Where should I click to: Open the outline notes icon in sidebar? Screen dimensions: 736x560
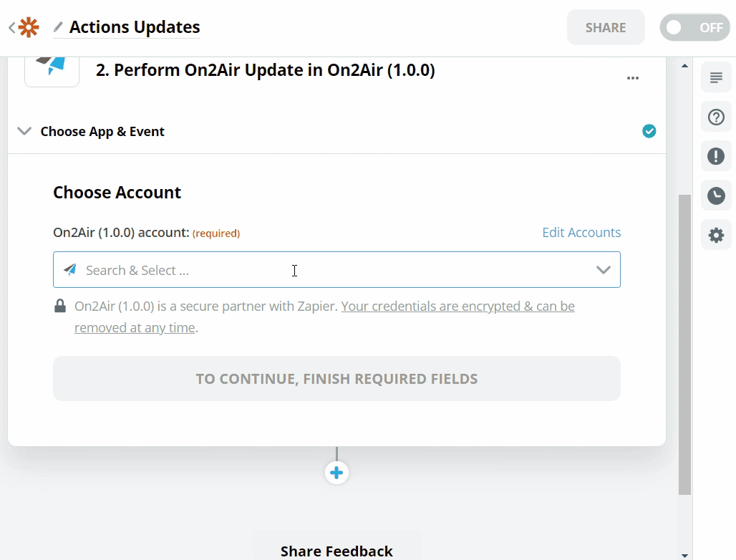pos(716,78)
